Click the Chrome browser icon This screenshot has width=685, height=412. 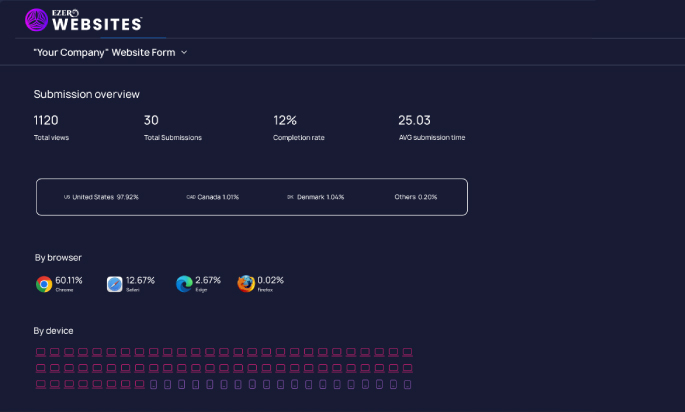point(44,284)
